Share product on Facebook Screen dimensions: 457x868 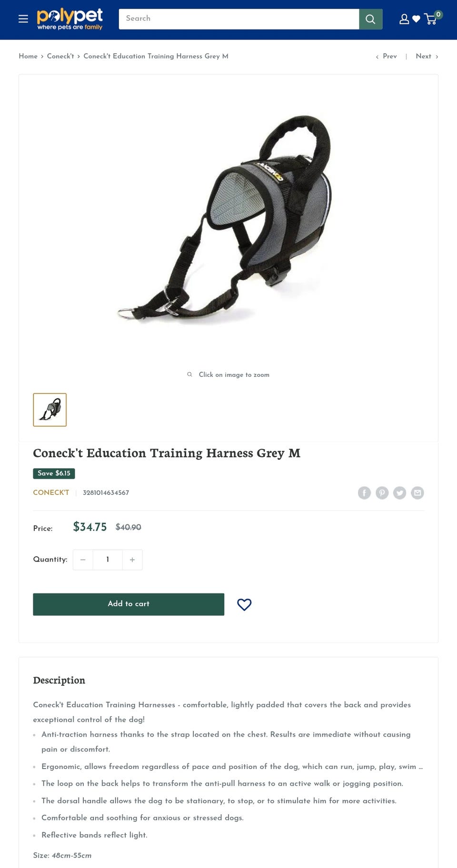(x=364, y=493)
